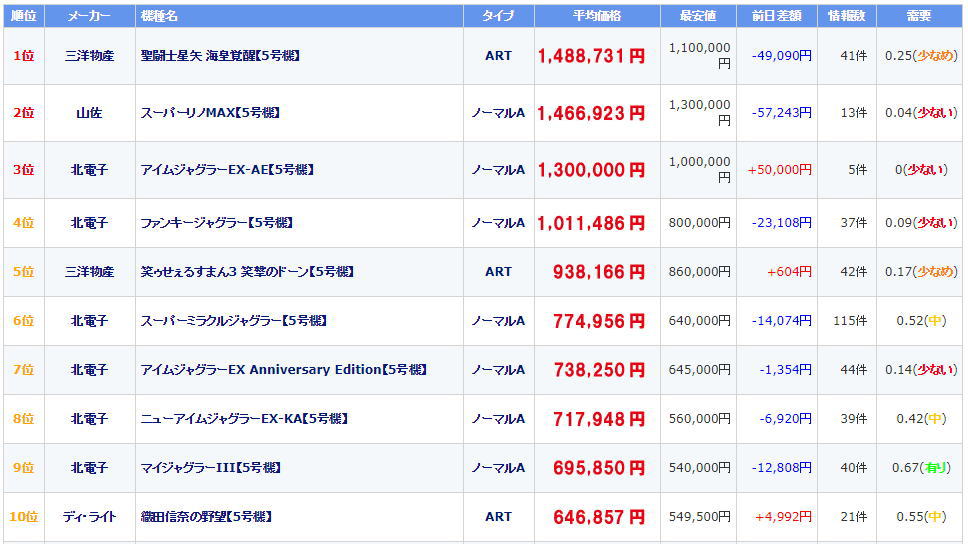968x544 pixels.
Task: Select info count 5件
Action: 857,169
